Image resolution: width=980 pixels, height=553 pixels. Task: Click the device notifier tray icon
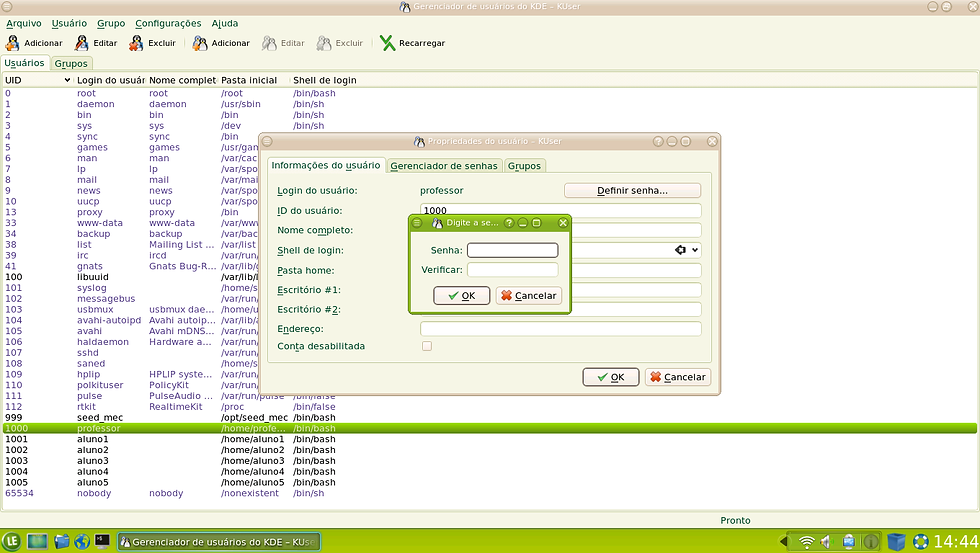coord(849,542)
